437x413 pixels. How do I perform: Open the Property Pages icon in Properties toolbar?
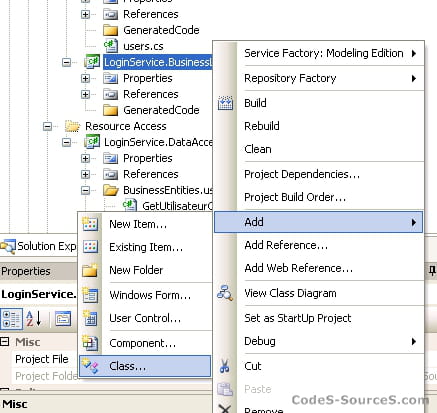click(x=63, y=319)
